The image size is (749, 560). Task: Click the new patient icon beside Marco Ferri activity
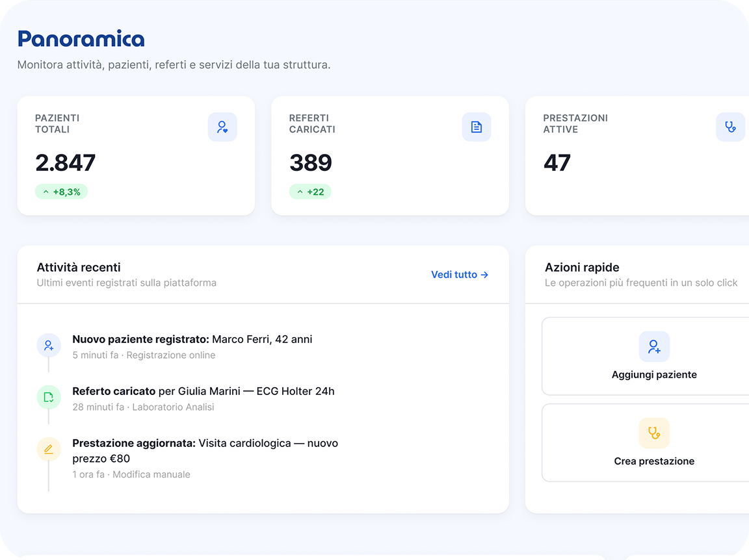point(49,345)
